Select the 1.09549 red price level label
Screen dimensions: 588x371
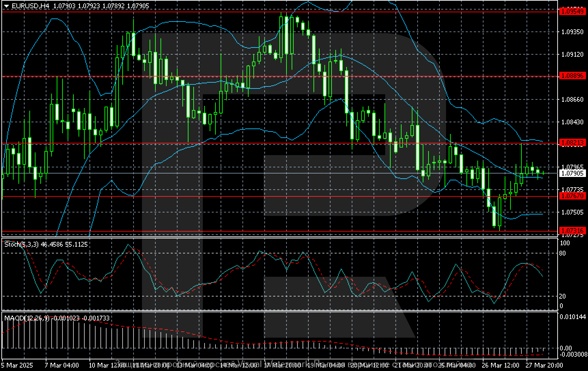click(572, 12)
